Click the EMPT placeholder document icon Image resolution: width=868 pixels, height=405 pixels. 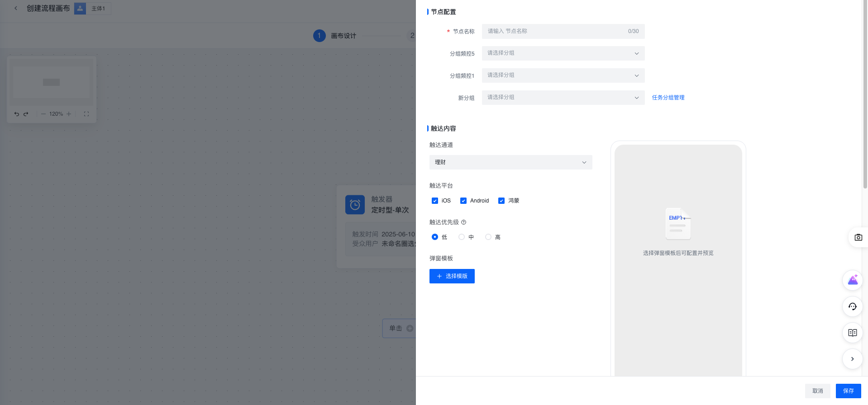678,224
